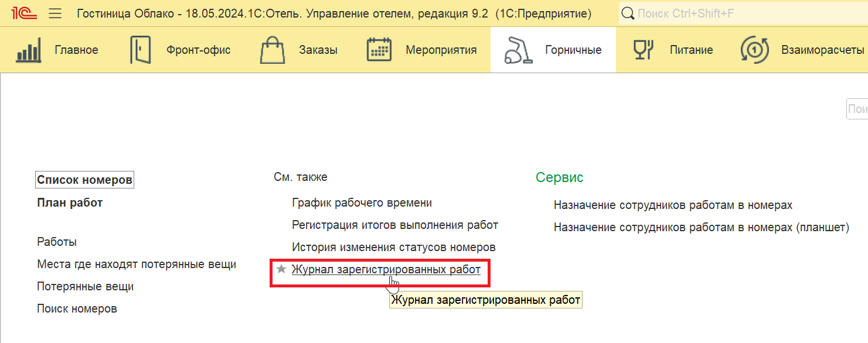Click the Сервис group heading

click(x=559, y=177)
